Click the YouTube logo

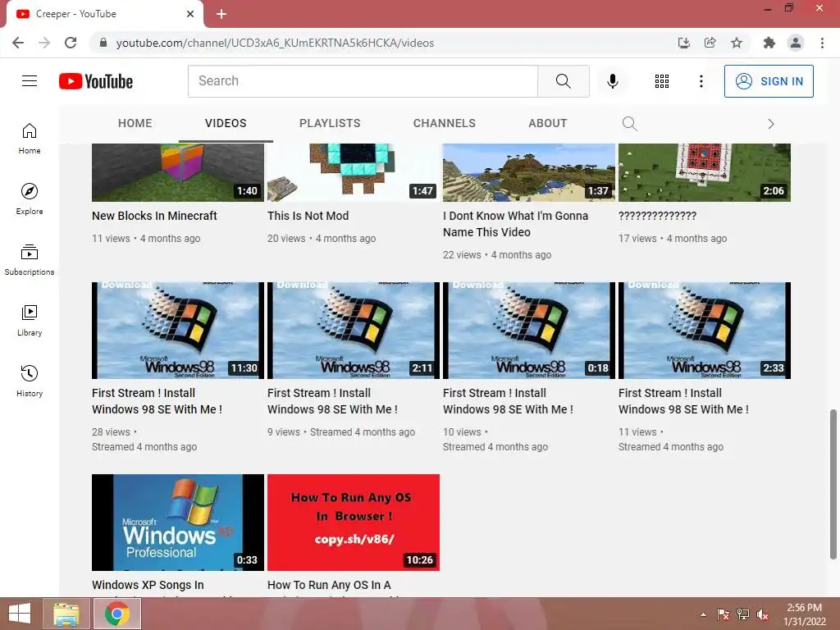coord(96,81)
